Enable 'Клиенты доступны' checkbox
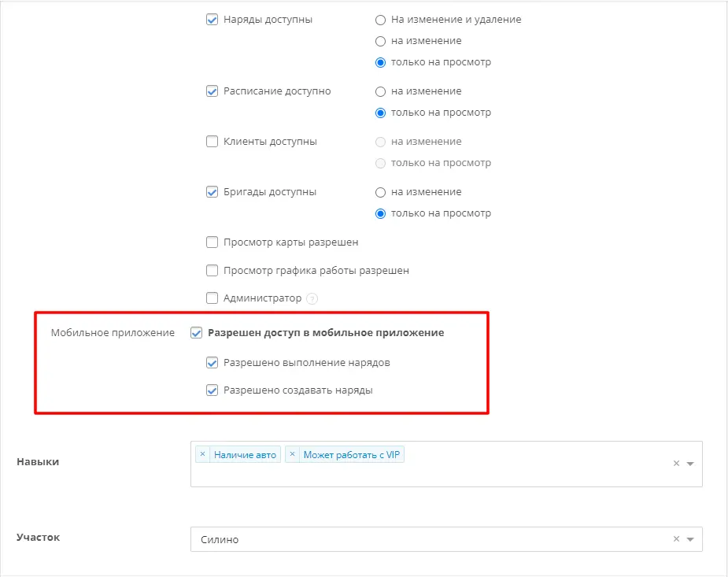This screenshot has height=577, width=728. click(x=212, y=141)
